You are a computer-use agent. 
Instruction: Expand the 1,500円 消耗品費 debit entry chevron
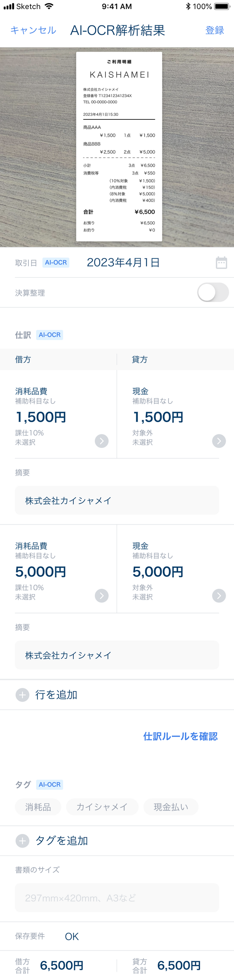[x=101, y=441]
